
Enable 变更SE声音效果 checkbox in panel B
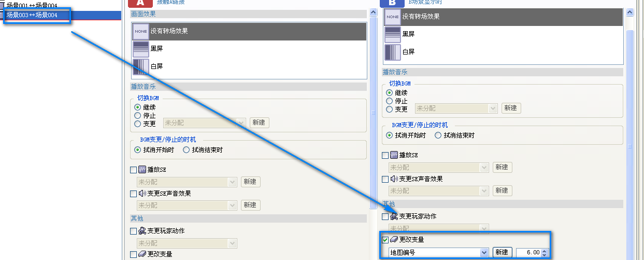[x=385, y=179]
